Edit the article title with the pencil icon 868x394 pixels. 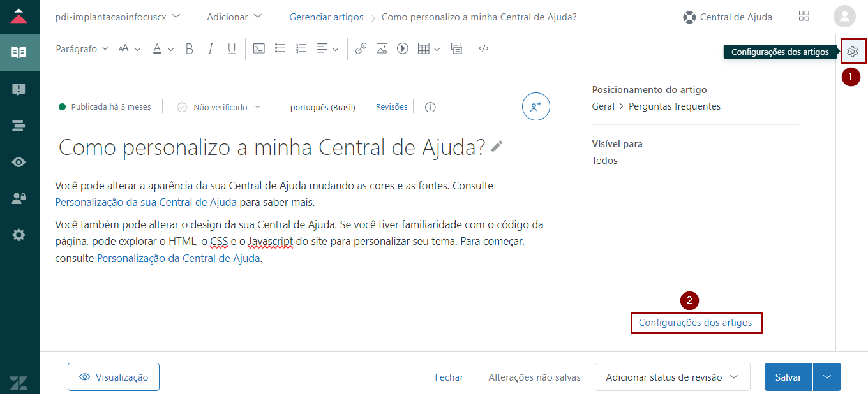tap(497, 147)
